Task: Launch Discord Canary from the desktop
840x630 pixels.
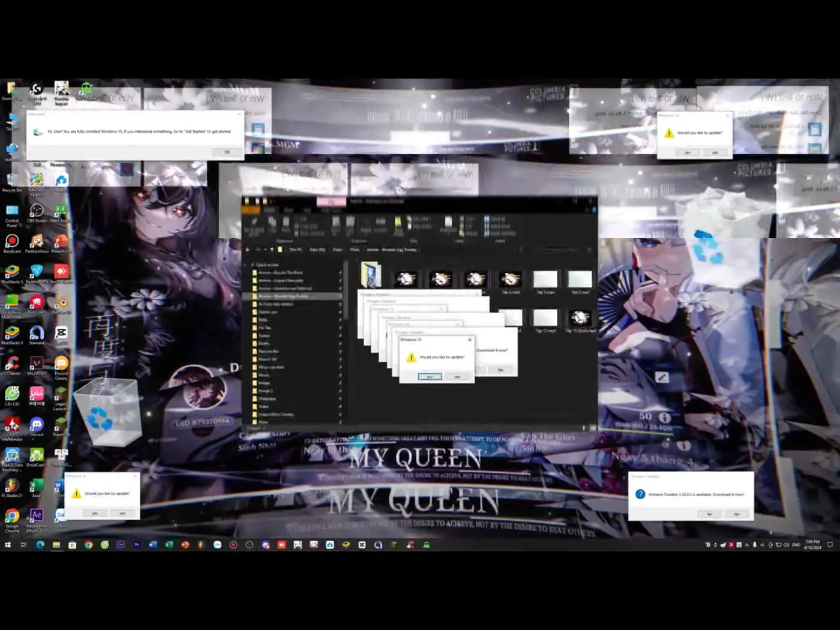Action: tap(61, 367)
